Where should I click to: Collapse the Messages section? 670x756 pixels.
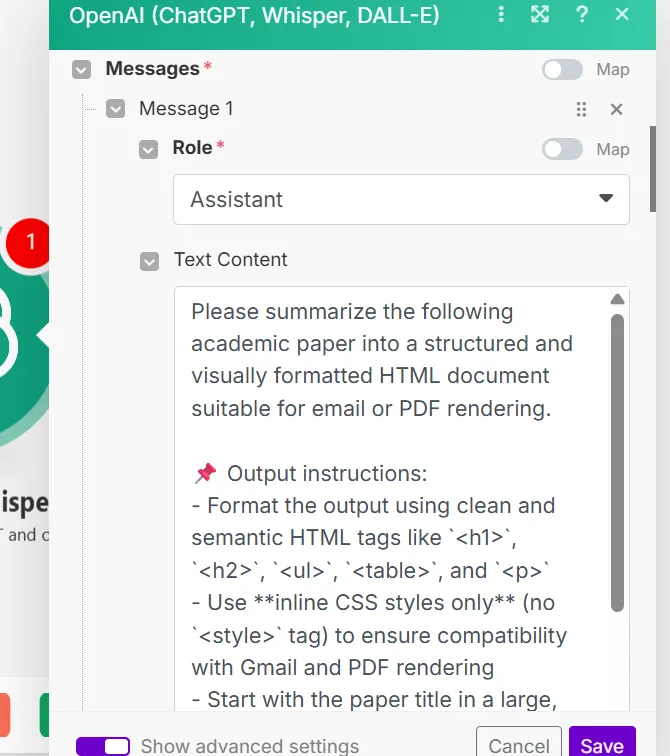tap(81, 69)
